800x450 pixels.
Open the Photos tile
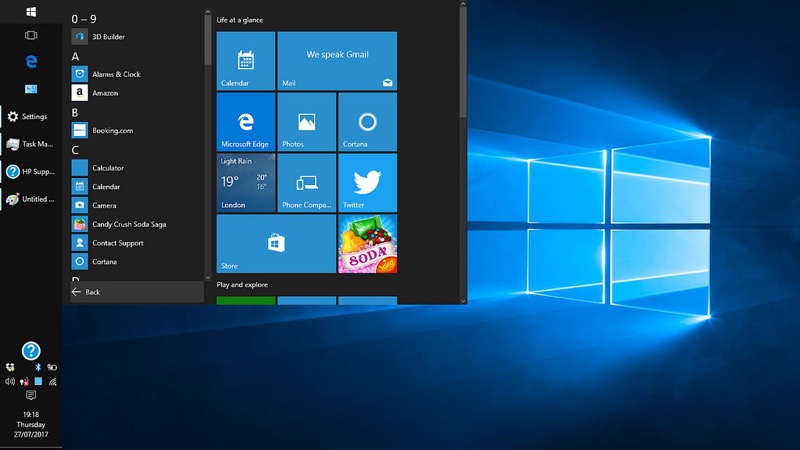(x=306, y=122)
